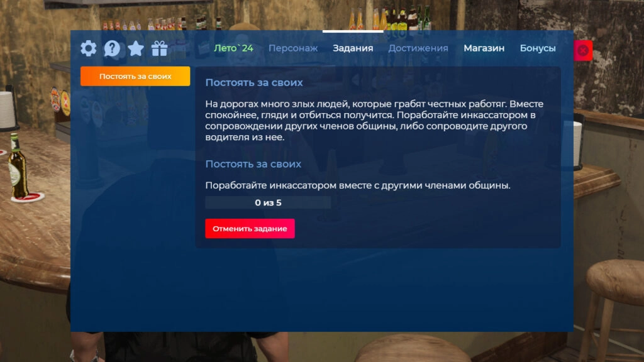Open the Магазин tab
Screen dimensions: 644x362
[484, 47]
